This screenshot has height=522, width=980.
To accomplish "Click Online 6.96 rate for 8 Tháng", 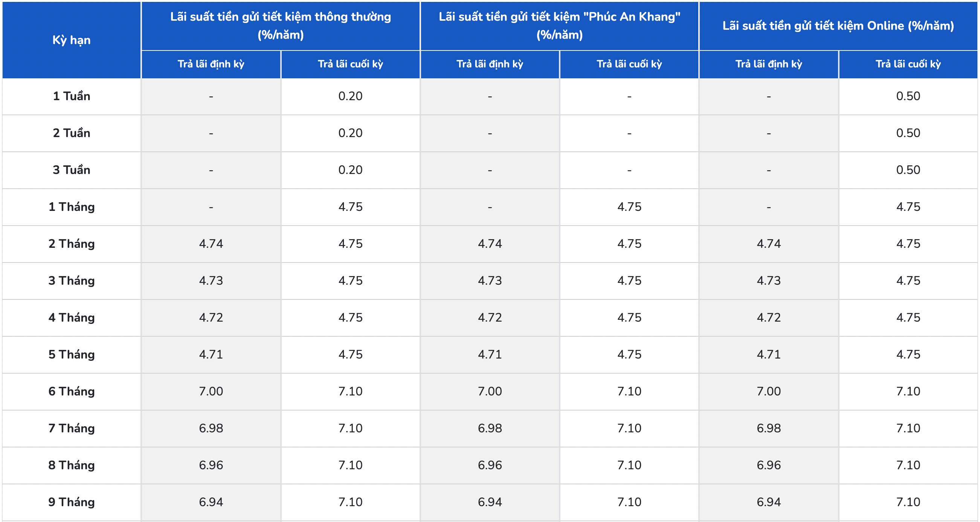I will click(768, 465).
